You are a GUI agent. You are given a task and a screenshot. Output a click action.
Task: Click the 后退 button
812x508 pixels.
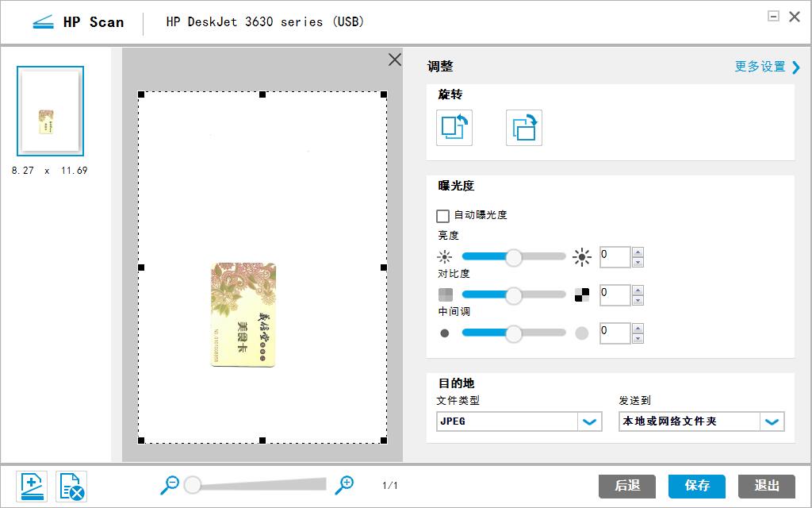tap(627, 486)
